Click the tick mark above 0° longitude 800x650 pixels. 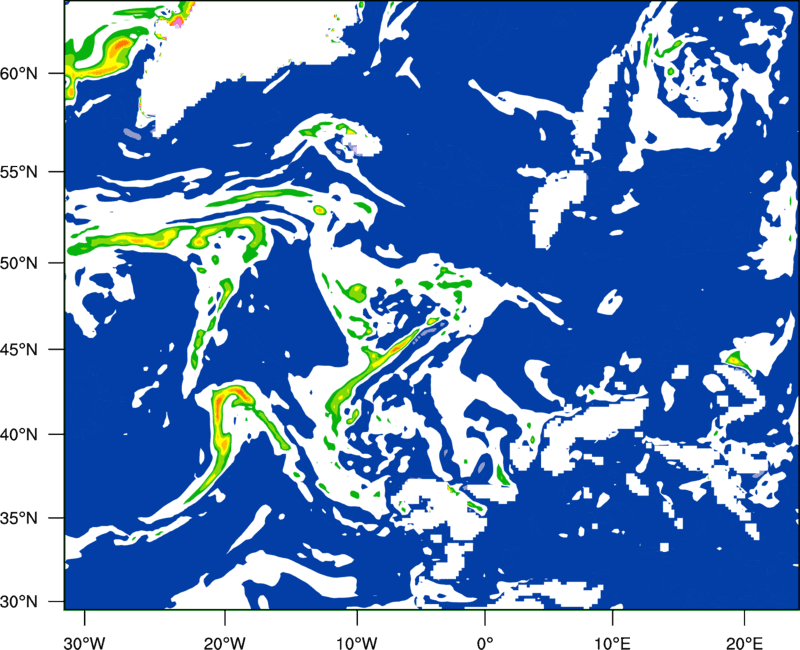(485, 617)
